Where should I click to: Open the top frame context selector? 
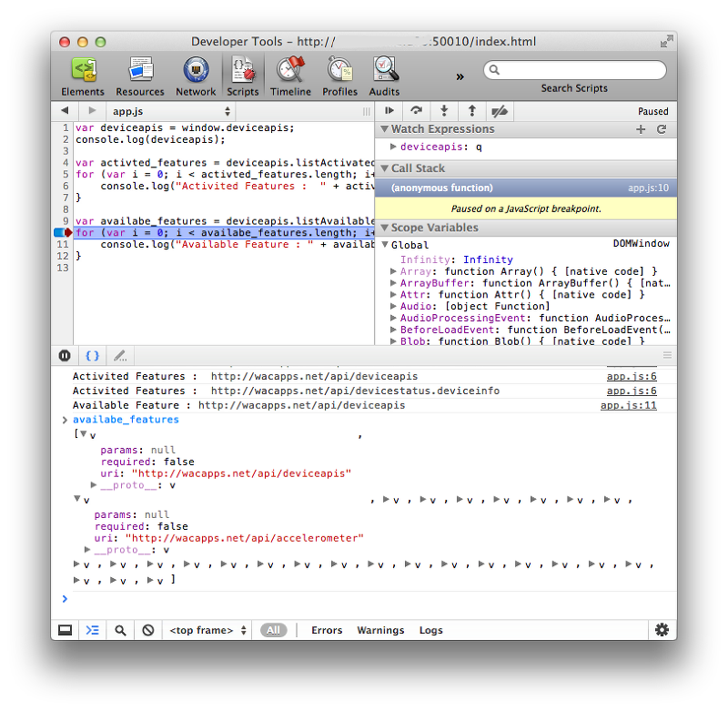tap(207, 630)
